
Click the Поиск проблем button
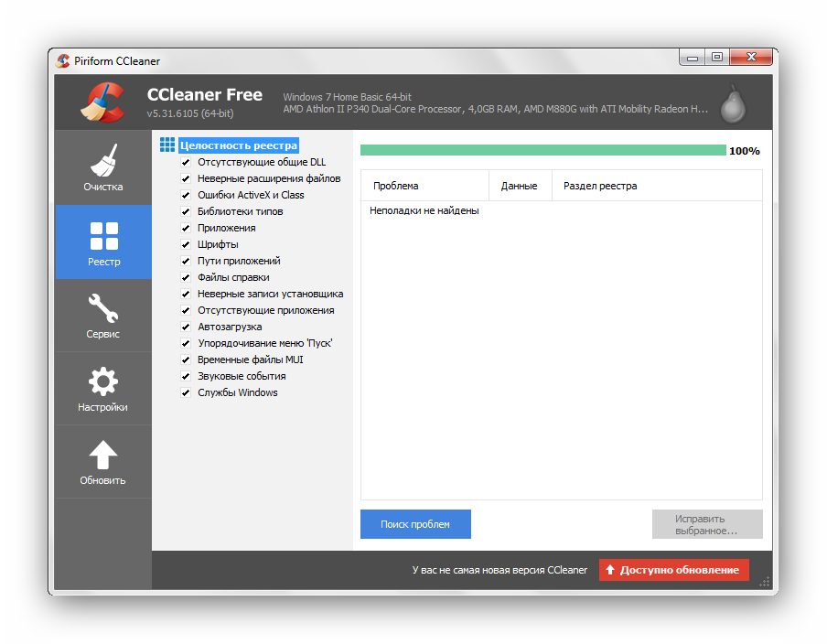(x=415, y=524)
